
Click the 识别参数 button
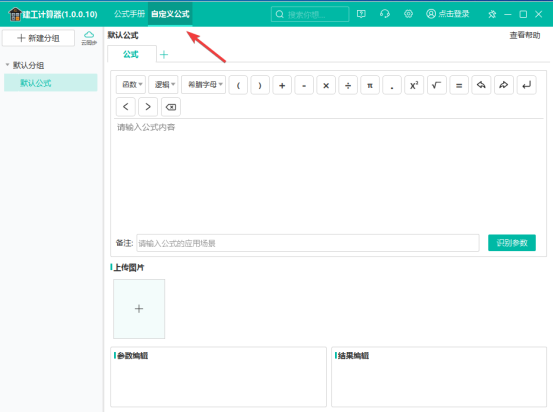pyautogui.click(x=512, y=243)
